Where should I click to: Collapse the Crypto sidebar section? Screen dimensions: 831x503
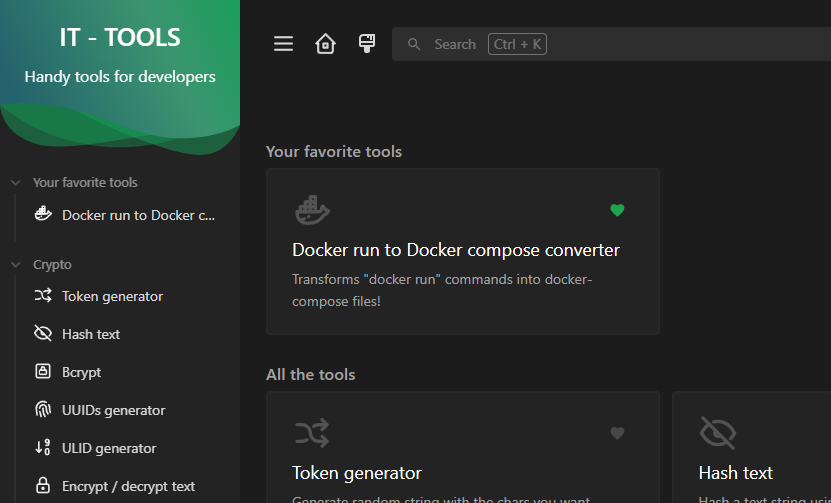(16, 264)
